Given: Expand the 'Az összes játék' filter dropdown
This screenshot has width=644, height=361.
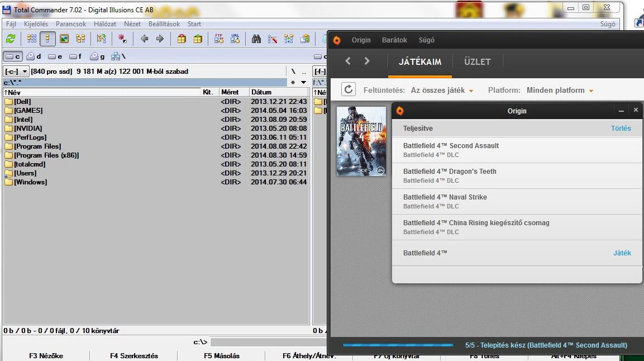Looking at the screenshot, I should click(442, 91).
